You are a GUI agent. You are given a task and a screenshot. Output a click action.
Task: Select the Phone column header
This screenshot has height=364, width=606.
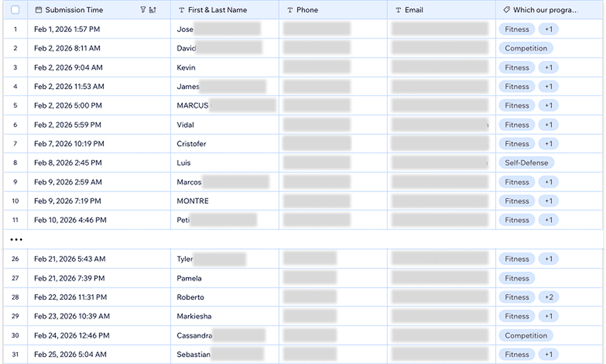click(333, 10)
